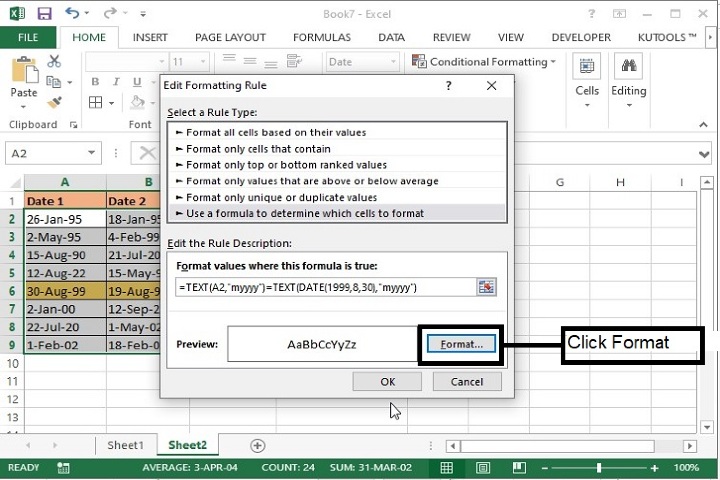Close the Edit Formatting Rule dialog

(x=491, y=85)
